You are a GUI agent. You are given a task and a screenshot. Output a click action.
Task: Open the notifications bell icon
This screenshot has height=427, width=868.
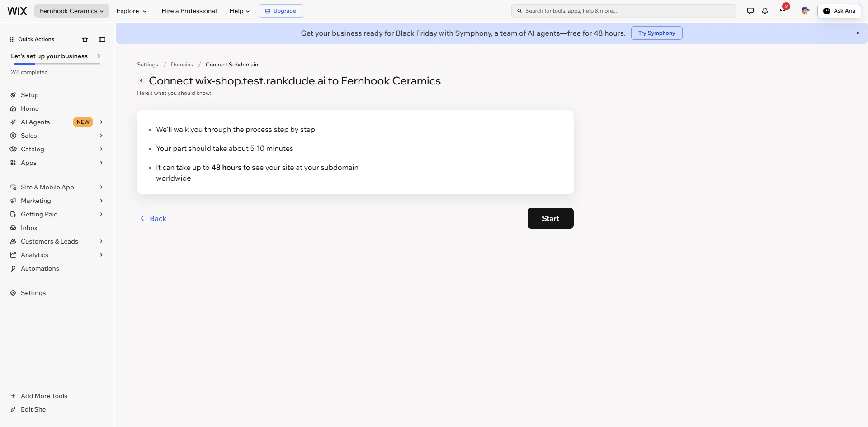click(x=765, y=11)
